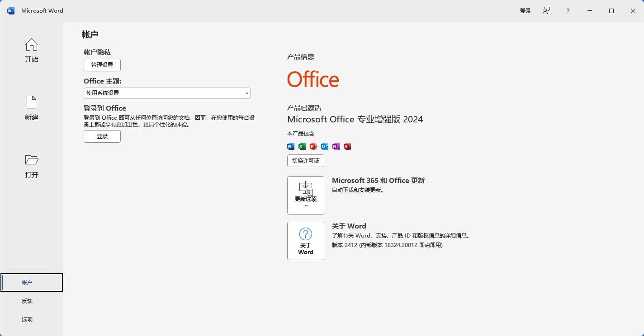Select the Excel icon in product list
Viewport: 644px width, 336px height.
click(x=302, y=146)
